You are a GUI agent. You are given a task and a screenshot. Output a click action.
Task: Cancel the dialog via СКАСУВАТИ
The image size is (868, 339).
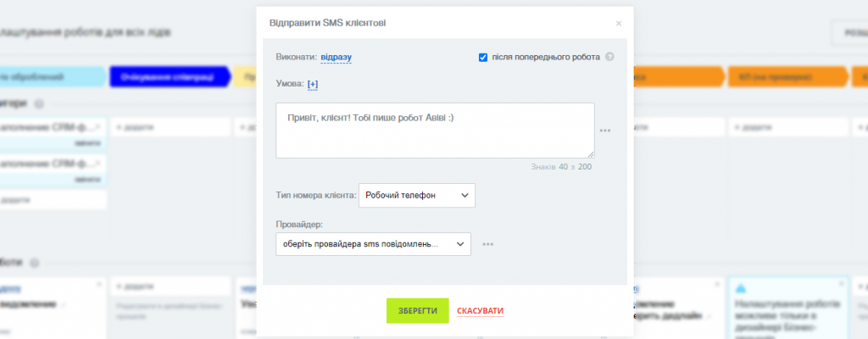coord(480,311)
